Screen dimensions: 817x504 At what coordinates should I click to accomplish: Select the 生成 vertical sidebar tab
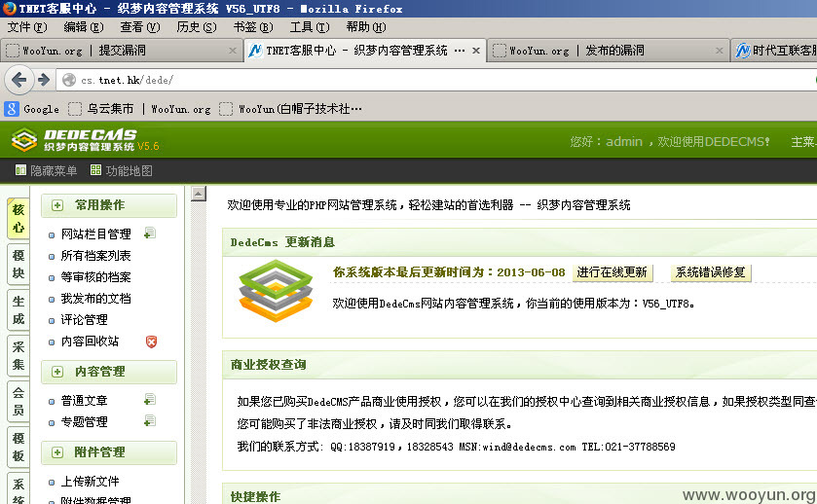[x=19, y=310]
